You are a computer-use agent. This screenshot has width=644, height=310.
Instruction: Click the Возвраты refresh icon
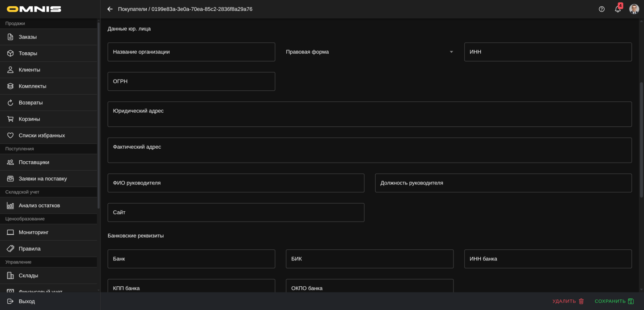[10, 103]
